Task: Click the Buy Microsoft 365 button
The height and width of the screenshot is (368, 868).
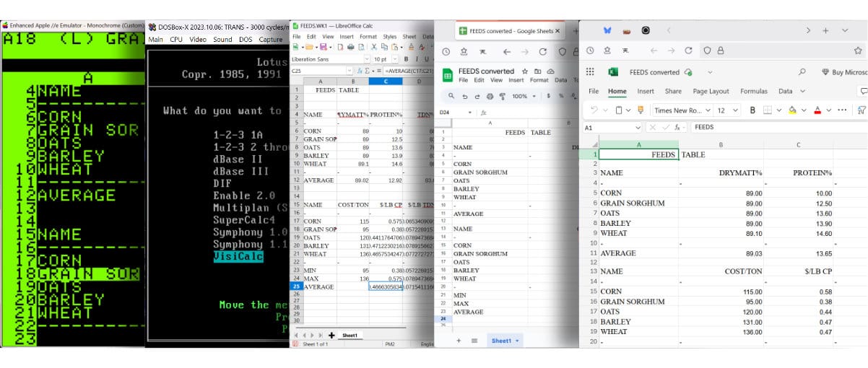Action: (843, 72)
